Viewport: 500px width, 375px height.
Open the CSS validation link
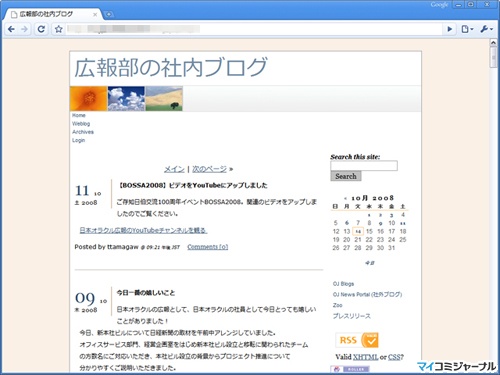click(394, 357)
